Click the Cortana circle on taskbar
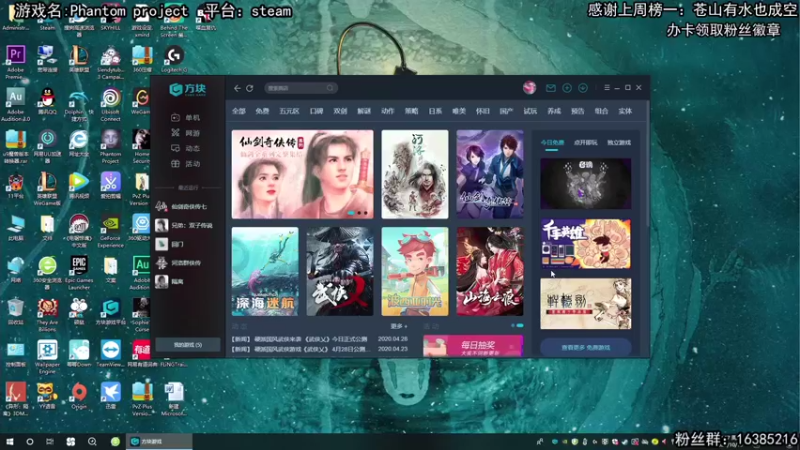Image resolution: width=800 pixels, height=450 pixels. [30, 441]
